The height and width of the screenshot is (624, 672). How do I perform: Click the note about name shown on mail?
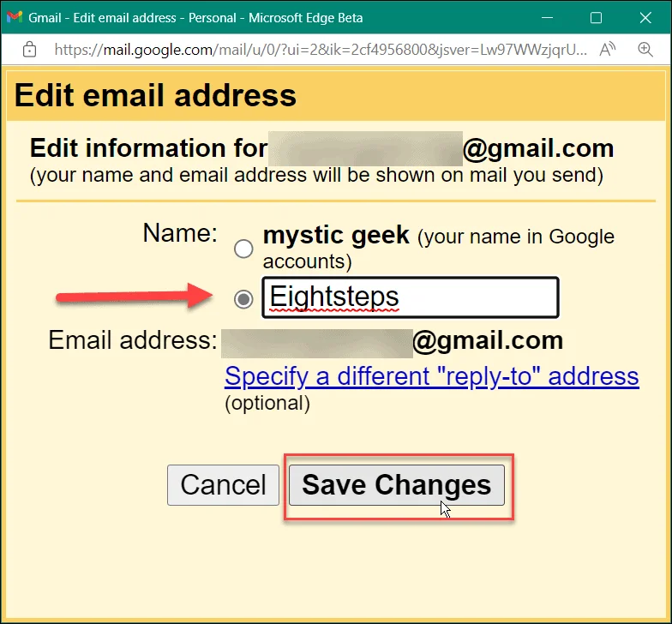[x=316, y=175]
